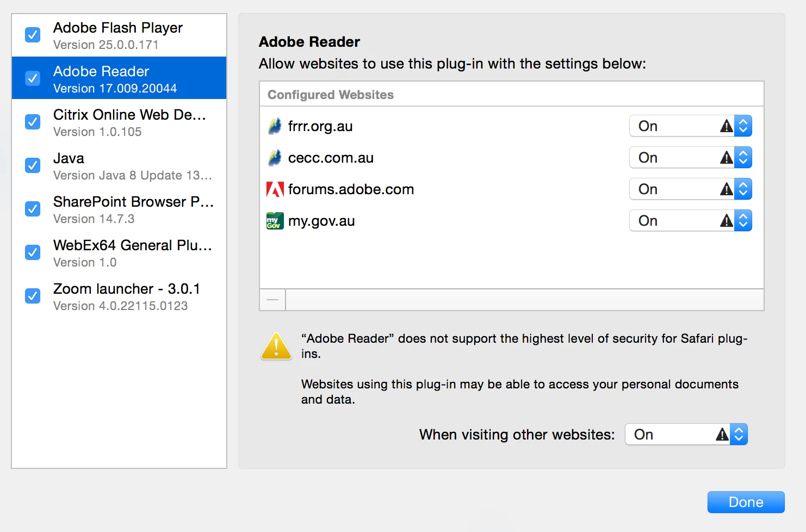Click the Adobe Reader heading in details pane

309,42
